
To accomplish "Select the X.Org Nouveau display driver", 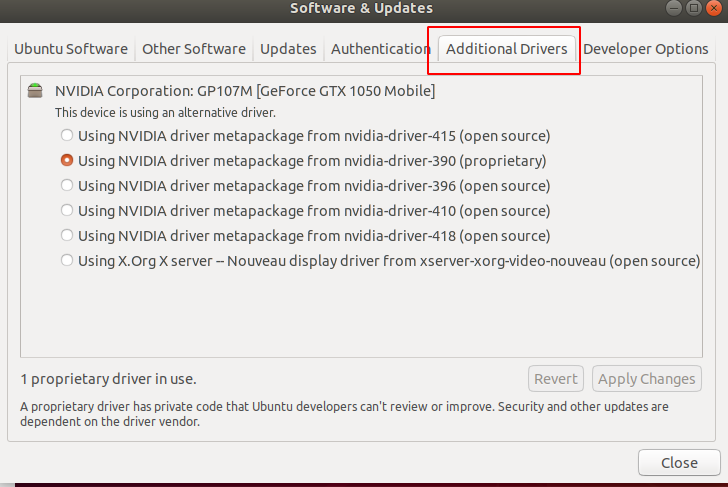I will tap(67, 260).
